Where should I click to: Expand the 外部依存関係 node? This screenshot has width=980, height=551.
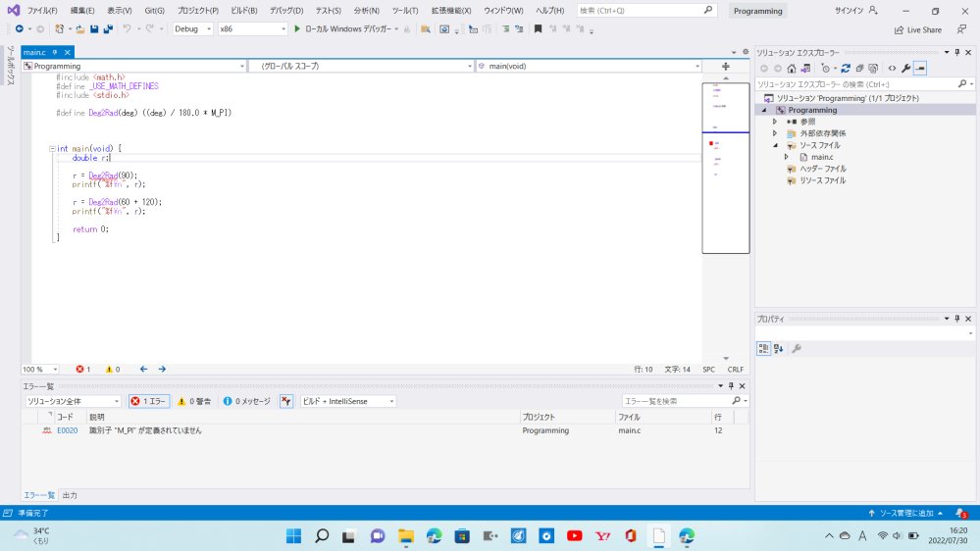pyautogui.click(x=775, y=133)
